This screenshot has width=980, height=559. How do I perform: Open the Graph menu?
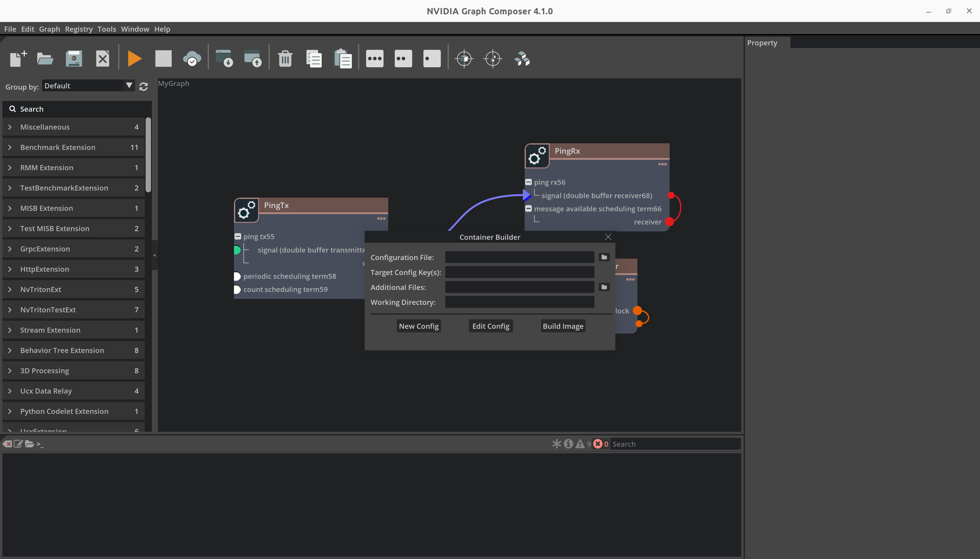[x=50, y=29]
